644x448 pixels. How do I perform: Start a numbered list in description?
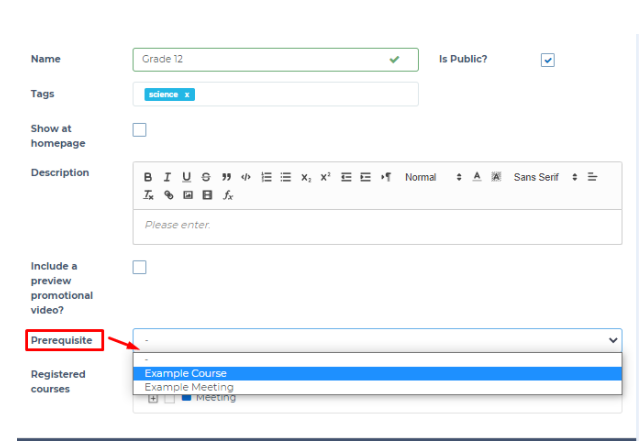click(266, 177)
